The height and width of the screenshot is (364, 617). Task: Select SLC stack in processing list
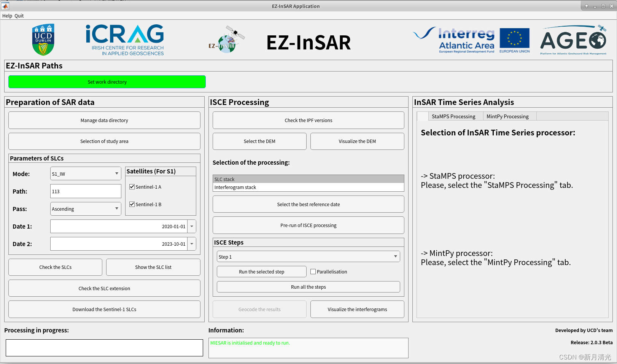(x=308, y=179)
